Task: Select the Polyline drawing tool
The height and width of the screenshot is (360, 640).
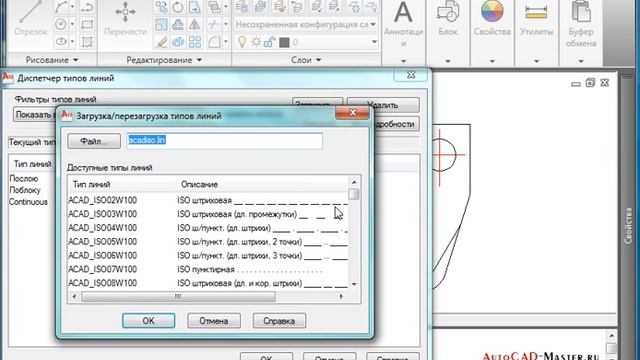Action: tap(87, 7)
